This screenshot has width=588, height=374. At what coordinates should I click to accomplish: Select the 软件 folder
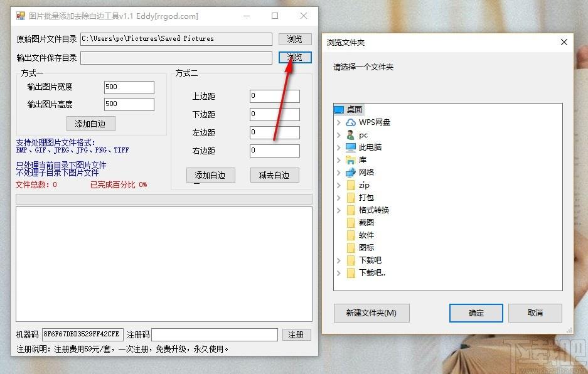(x=366, y=235)
